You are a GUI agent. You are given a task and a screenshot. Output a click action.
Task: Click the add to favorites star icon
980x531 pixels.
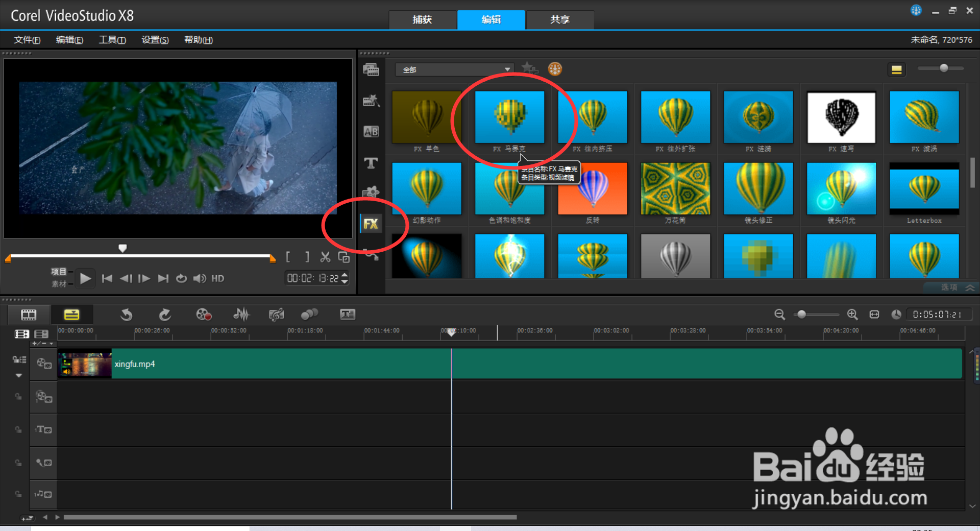click(529, 68)
